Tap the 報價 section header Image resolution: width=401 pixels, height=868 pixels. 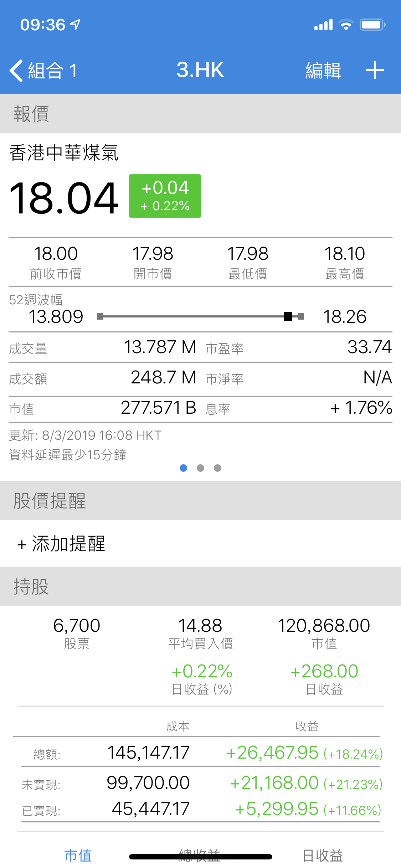[31, 114]
